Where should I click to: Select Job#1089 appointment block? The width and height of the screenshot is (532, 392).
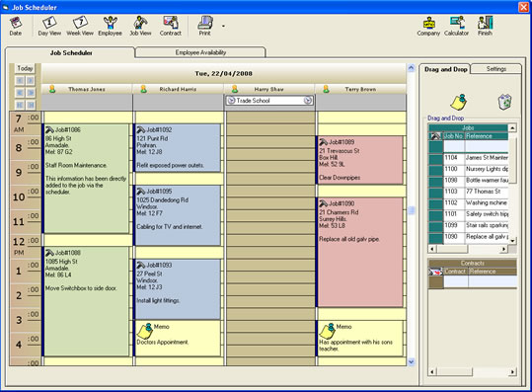click(360, 160)
